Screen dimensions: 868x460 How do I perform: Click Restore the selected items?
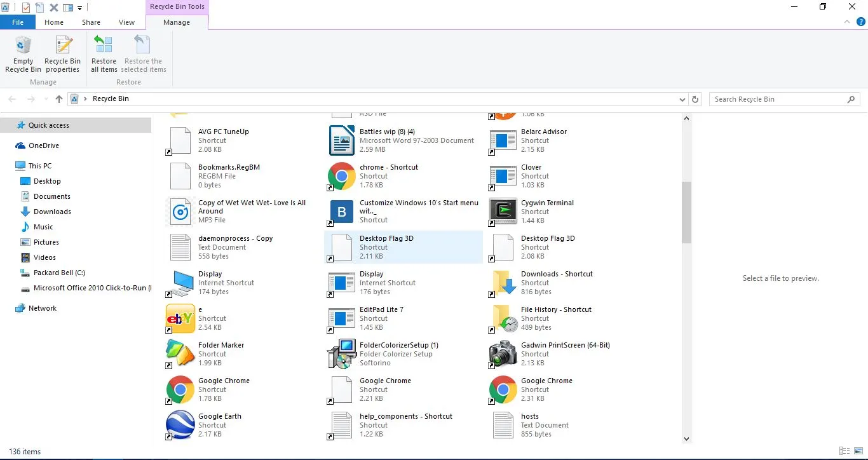(x=144, y=55)
